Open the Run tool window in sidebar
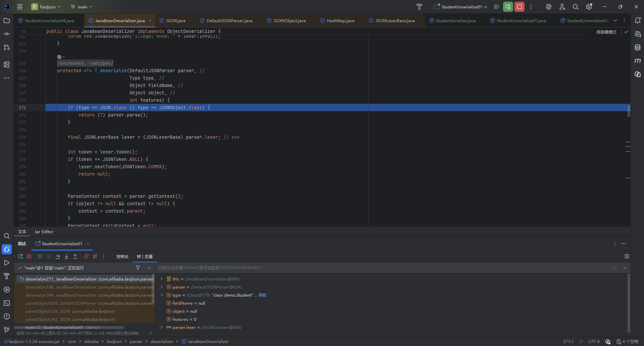644x346 pixels. (7, 263)
